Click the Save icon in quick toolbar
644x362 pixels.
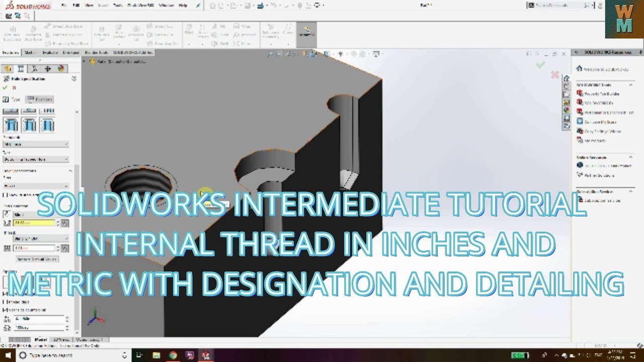[x=247, y=6]
